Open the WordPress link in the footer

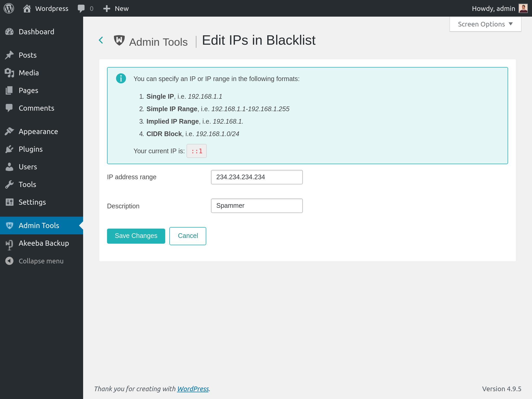(x=193, y=389)
